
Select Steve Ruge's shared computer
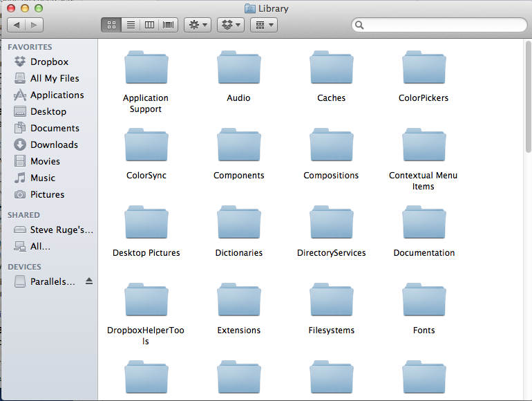pyautogui.click(x=61, y=230)
